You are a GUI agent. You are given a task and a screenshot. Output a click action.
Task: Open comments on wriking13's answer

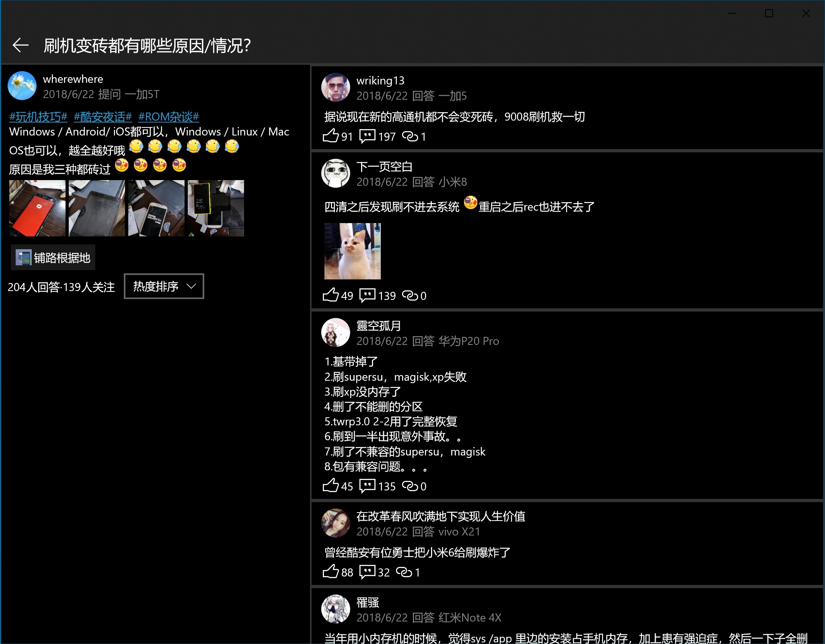(x=367, y=136)
